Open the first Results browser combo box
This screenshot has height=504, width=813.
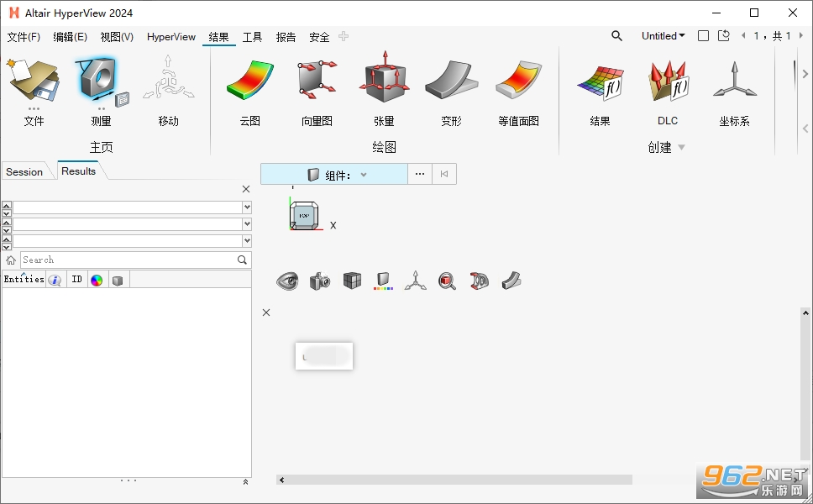[247, 207]
